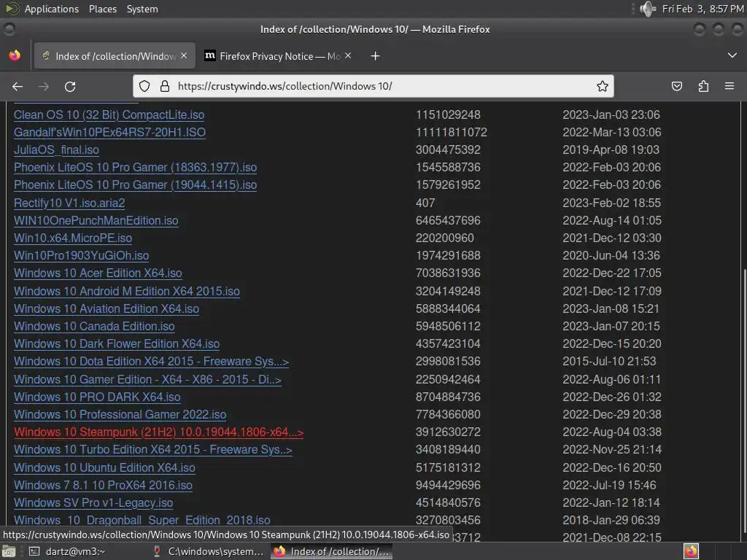Click the forward navigation arrow

pos(44,87)
